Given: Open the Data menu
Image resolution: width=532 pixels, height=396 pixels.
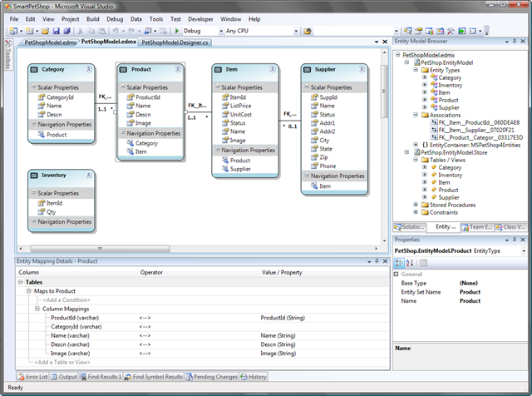Looking at the screenshot, I should 136,19.
